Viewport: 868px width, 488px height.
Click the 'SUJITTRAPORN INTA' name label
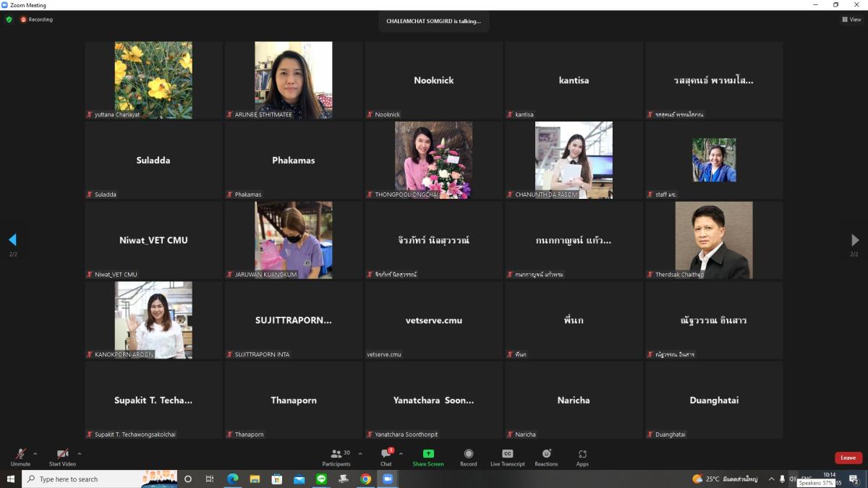click(262, 354)
